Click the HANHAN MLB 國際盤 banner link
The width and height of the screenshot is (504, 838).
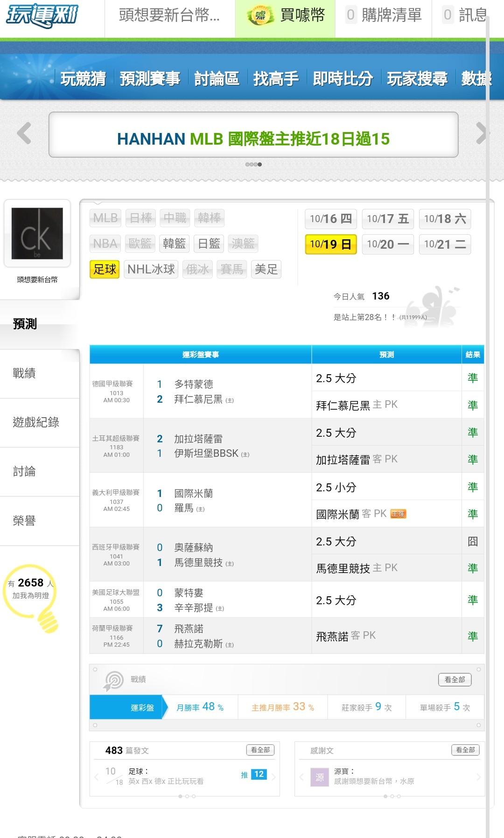253,139
